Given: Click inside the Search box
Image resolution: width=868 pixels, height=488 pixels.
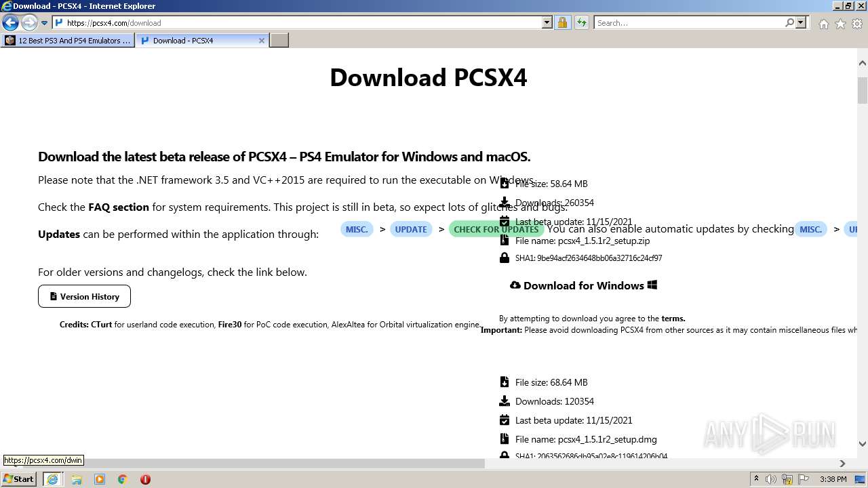Looking at the screenshot, I should pyautogui.click(x=689, y=23).
